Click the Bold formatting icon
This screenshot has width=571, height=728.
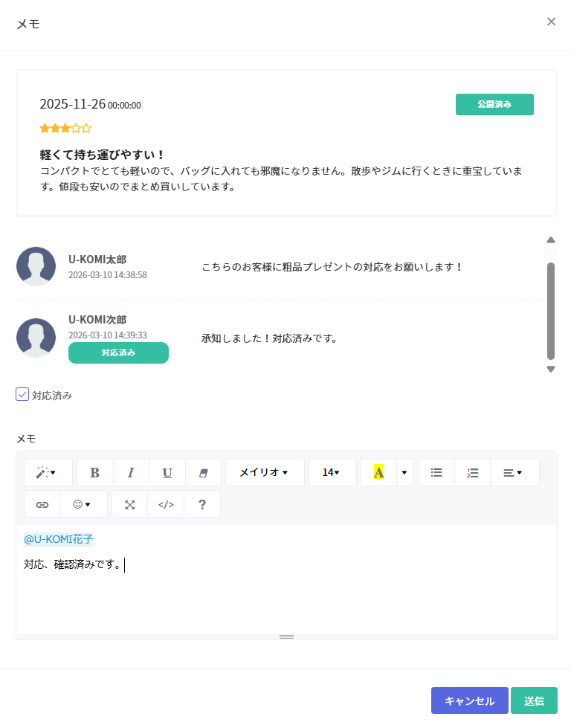point(95,473)
